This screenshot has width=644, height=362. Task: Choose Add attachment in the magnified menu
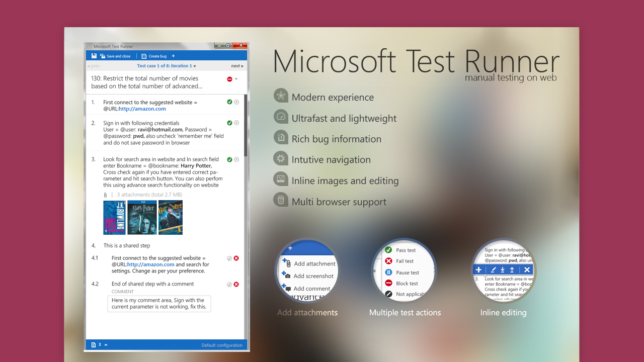pos(309,263)
